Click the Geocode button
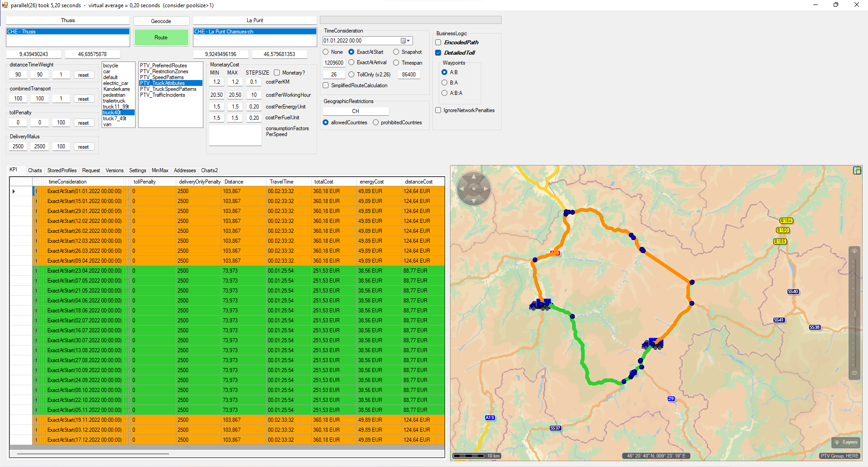The height and width of the screenshot is (467, 868). pyautogui.click(x=161, y=21)
